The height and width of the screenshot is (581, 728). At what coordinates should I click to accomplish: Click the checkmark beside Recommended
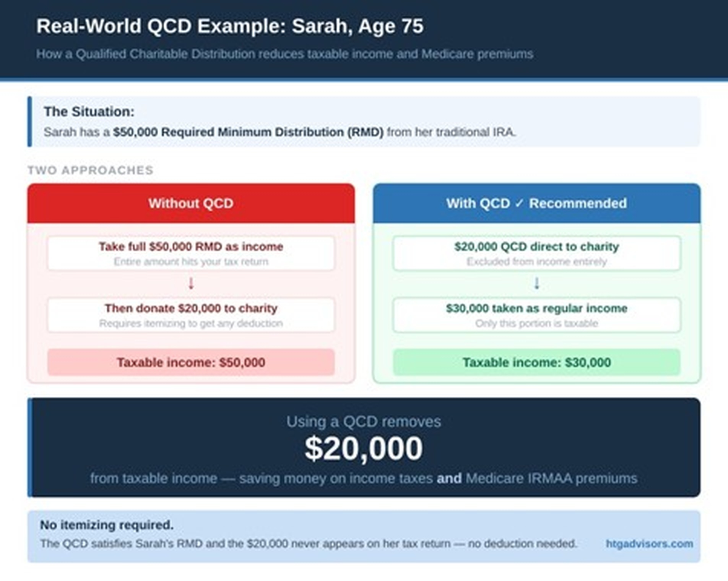click(x=519, y=203)
